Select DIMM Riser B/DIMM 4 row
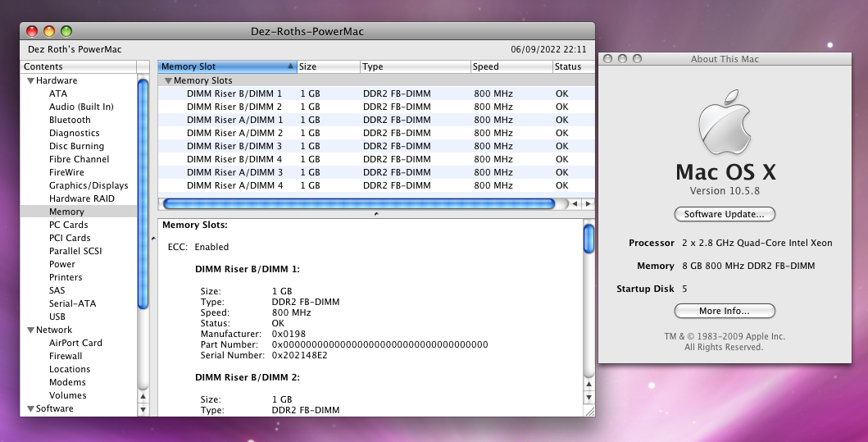 point(376,160)
